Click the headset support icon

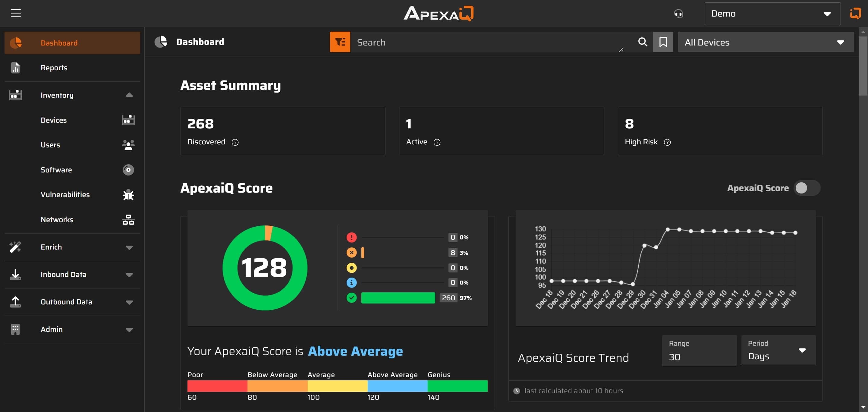click(678, 14)
